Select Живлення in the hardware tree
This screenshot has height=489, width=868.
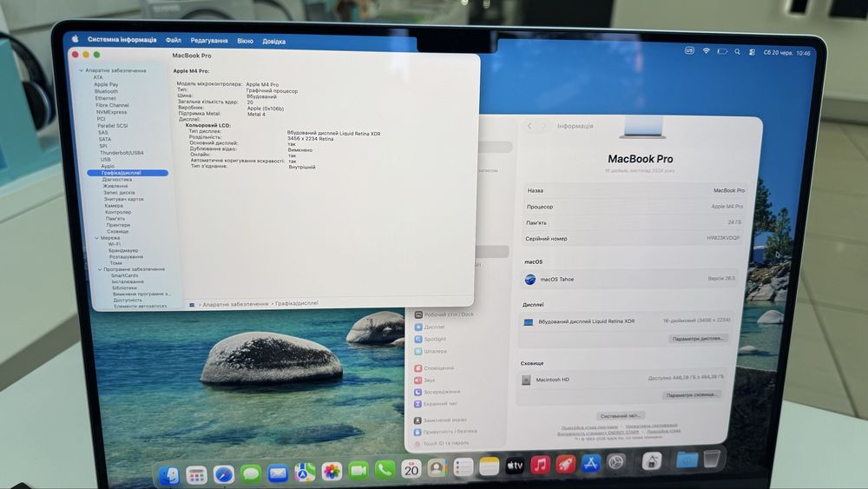(115, 186)
